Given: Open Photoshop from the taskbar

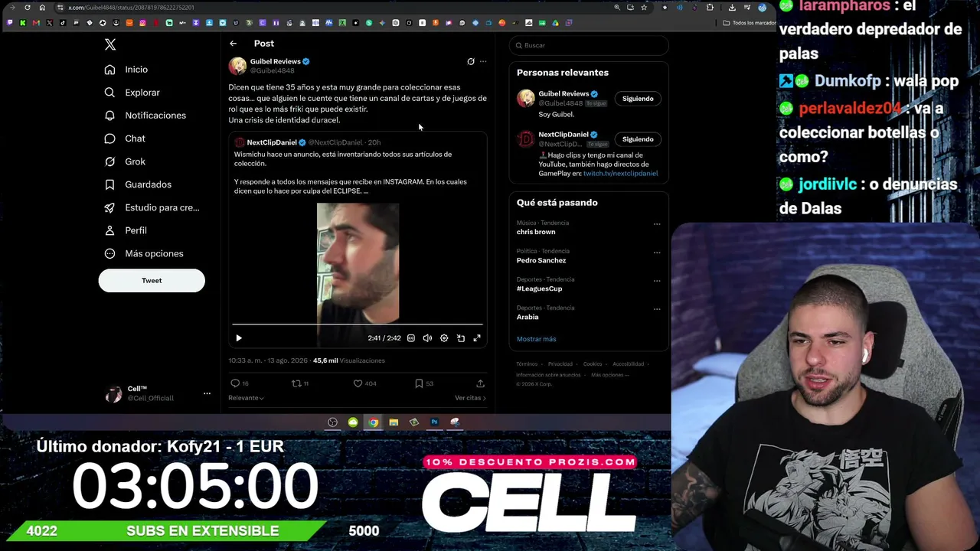Looking at the screenshot, I should pyautogui.click(x=434, y=422).
